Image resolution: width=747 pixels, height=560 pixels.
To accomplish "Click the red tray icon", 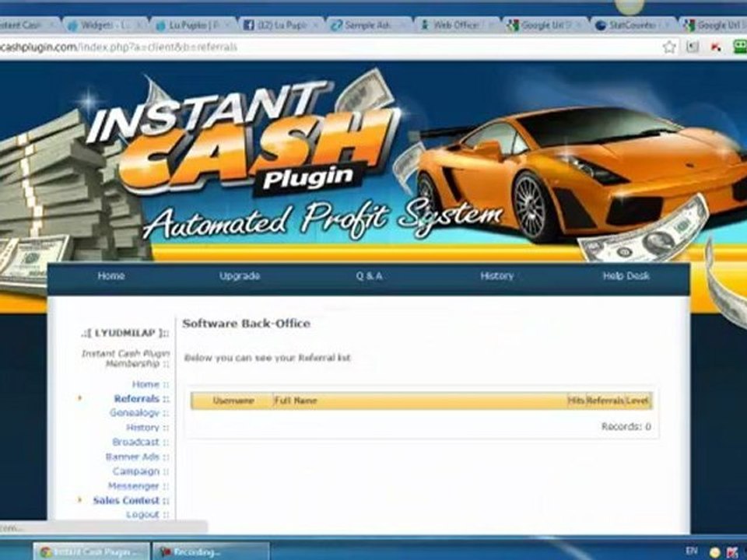I will (733, 552).
